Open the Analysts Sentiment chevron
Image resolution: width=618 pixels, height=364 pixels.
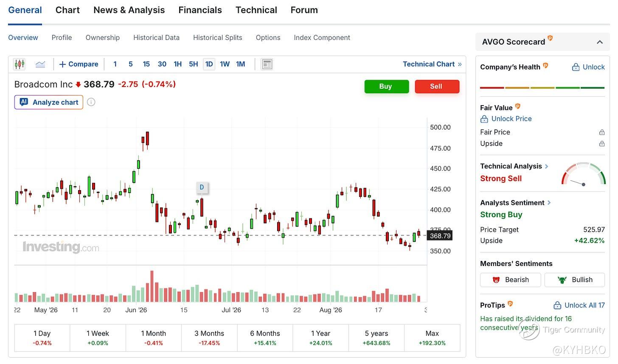(x=549, y=203)
